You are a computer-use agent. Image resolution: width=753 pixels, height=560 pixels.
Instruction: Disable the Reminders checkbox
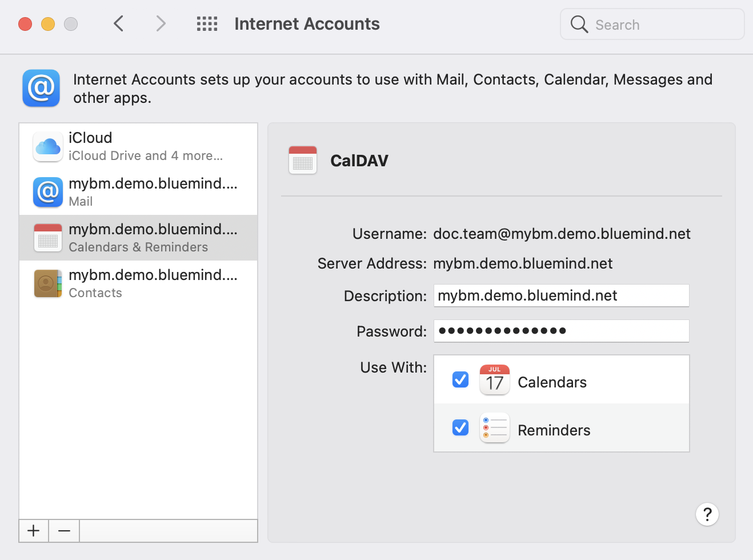click(460, 428)
